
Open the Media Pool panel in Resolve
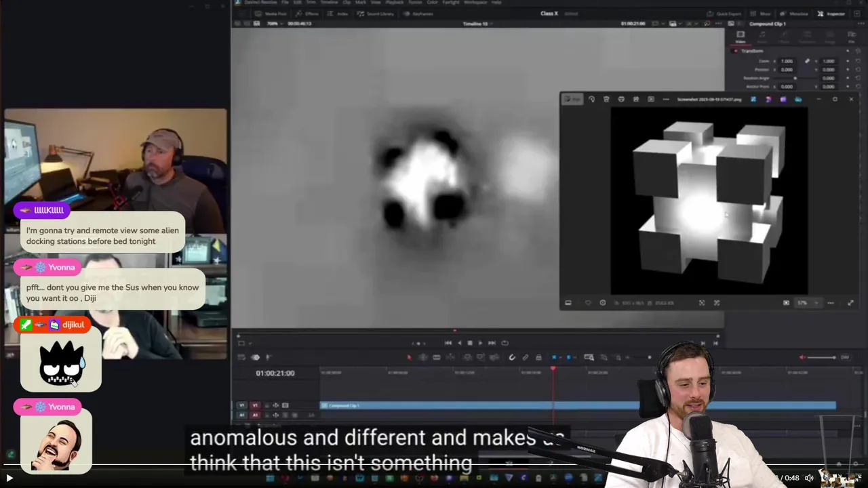pos(271,14)
